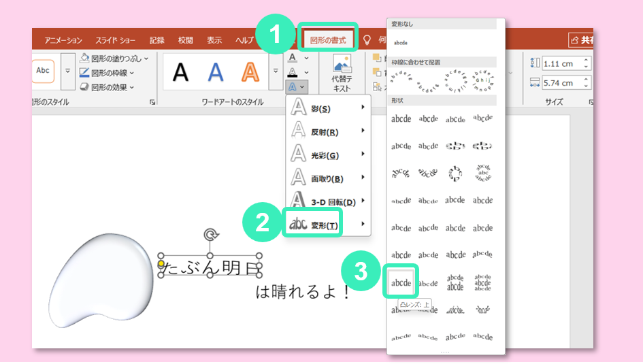Select the black plain WordArt style
Viewport: 643px width, 364px height.
[180, 71]
